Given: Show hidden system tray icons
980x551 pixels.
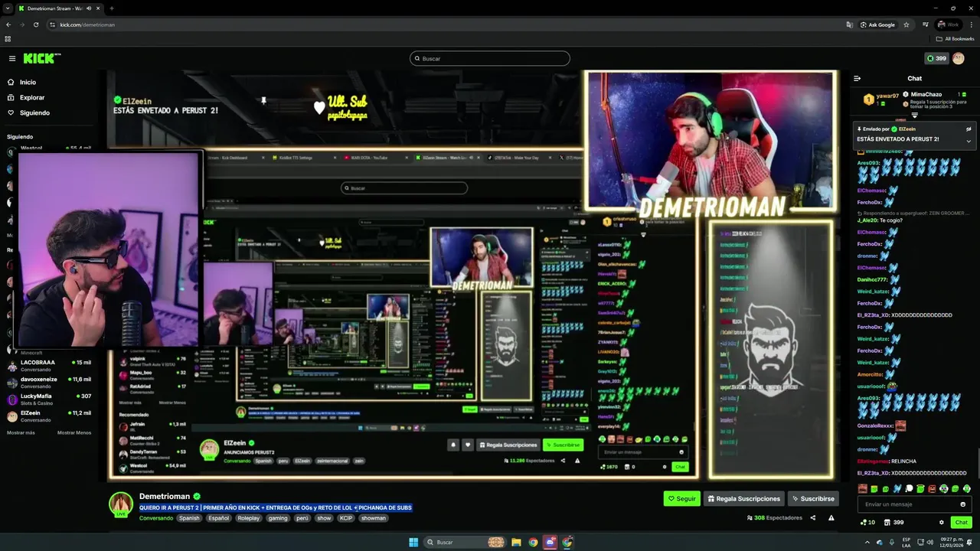Looking at the screenshot, I should pos(867,542).
